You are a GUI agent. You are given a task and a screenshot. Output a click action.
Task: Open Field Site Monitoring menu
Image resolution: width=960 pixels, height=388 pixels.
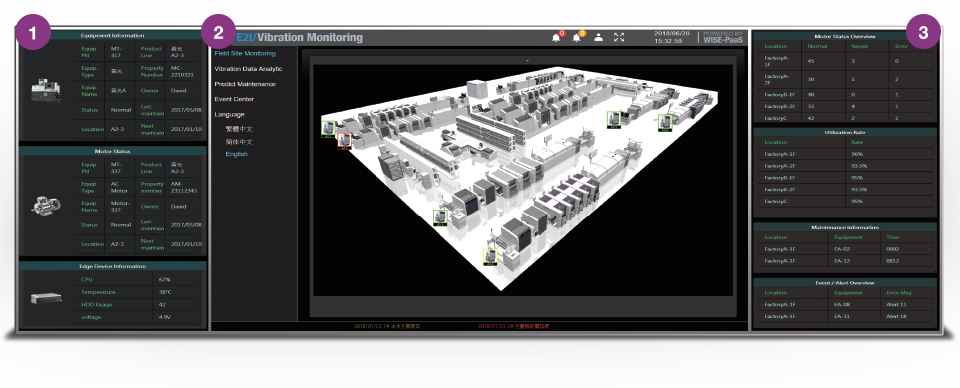[x=245, y=53]
